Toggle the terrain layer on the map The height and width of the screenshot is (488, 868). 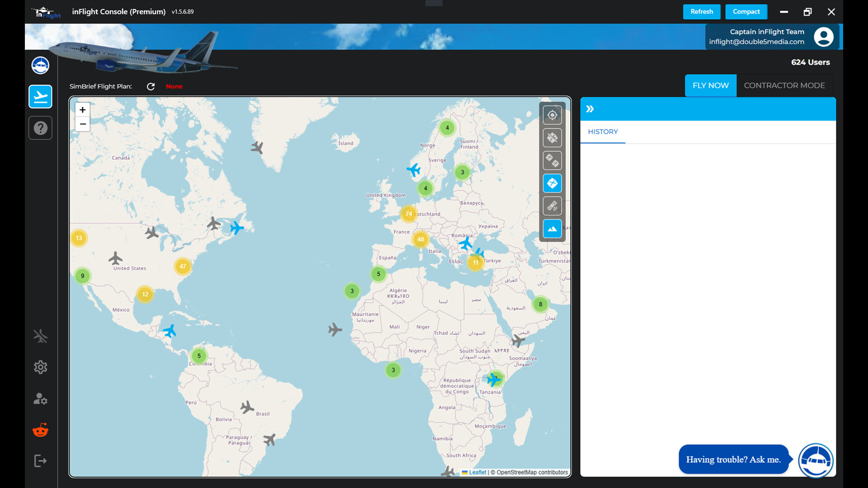coord(552,229)
